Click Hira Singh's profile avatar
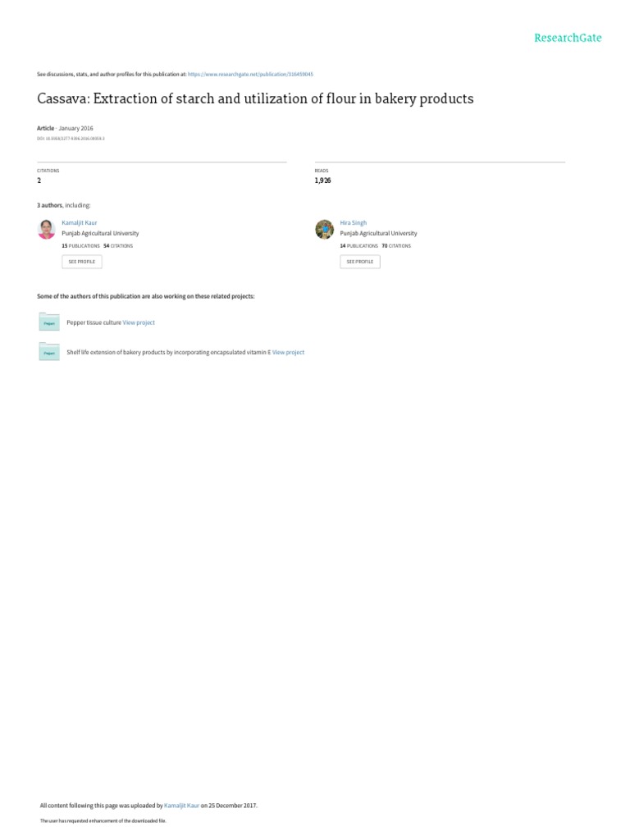The height and width of the screenshot is (840, 630). (325, 230)
